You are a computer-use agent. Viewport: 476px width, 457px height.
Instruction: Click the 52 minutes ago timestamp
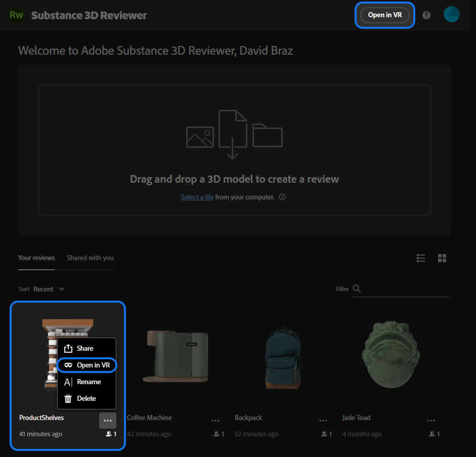coord(256,434)
